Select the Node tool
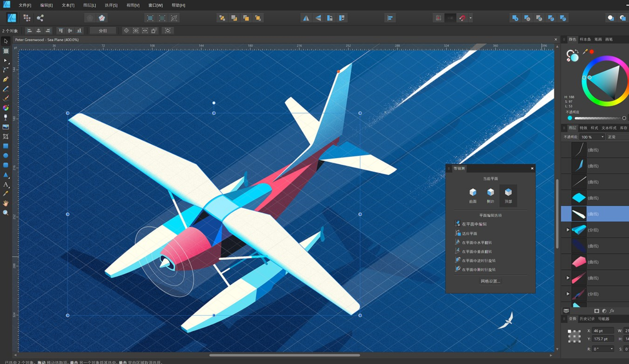 [x=6, y=61]
